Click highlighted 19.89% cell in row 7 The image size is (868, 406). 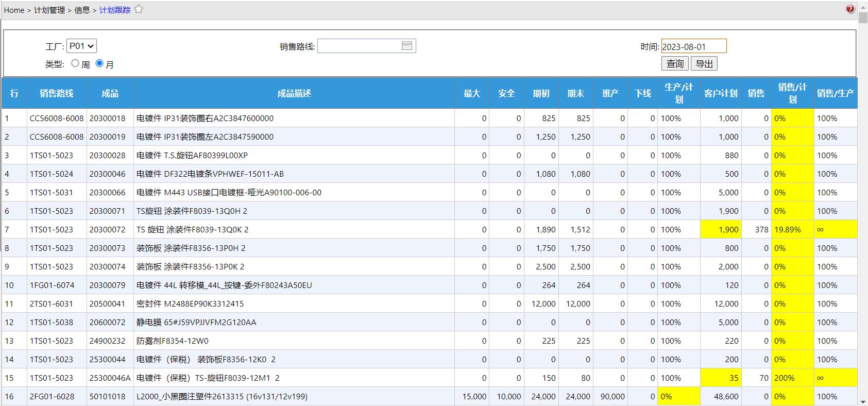click(x=793, y=229)
